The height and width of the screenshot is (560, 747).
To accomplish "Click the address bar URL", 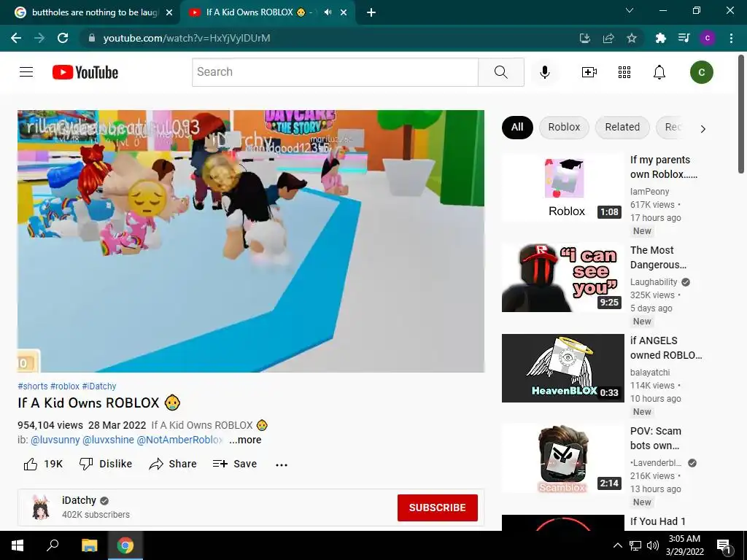I will pyautogui.click(x=186, y=38).
